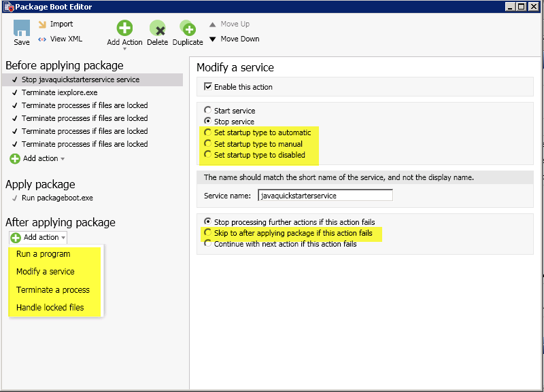544x392 pixels.
Task: Click the Import text label
Action: coord(61,24)
